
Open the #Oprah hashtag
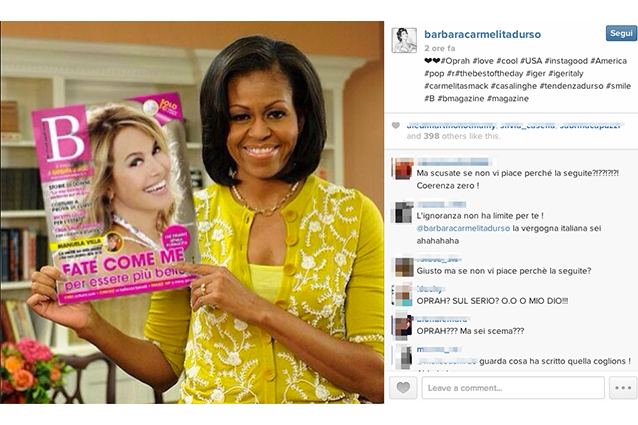point(455,61)
